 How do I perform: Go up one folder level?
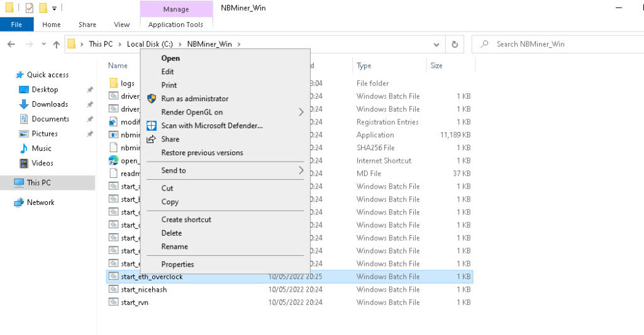tap(56, 45)
